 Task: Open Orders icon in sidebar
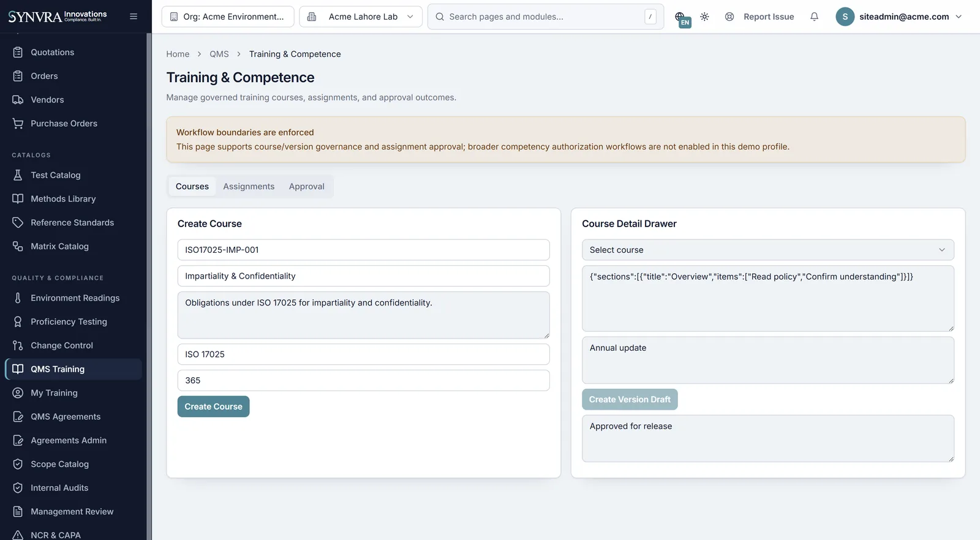click(x=18, y=76)
